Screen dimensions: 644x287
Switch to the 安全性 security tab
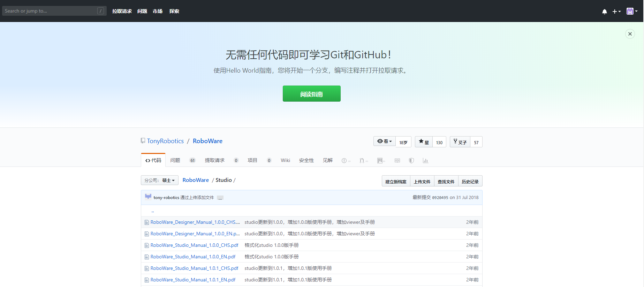(x=306, y=160)
